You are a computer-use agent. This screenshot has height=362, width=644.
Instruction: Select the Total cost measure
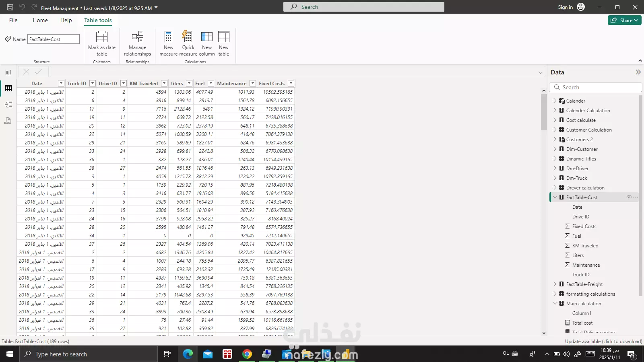582,323
